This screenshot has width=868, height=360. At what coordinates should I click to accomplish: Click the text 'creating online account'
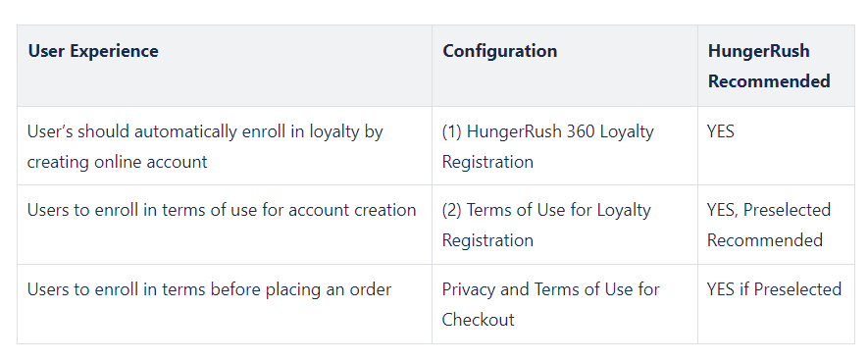tap(118, 162)
